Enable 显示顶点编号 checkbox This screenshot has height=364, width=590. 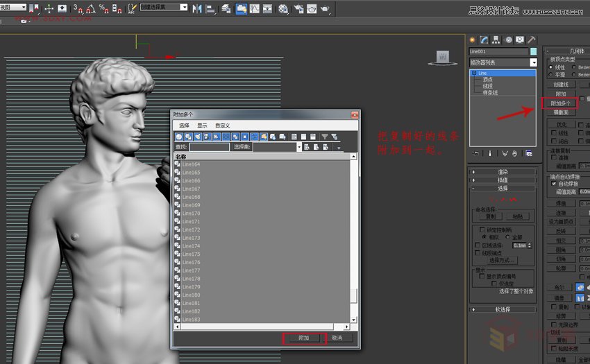point(482,276)
